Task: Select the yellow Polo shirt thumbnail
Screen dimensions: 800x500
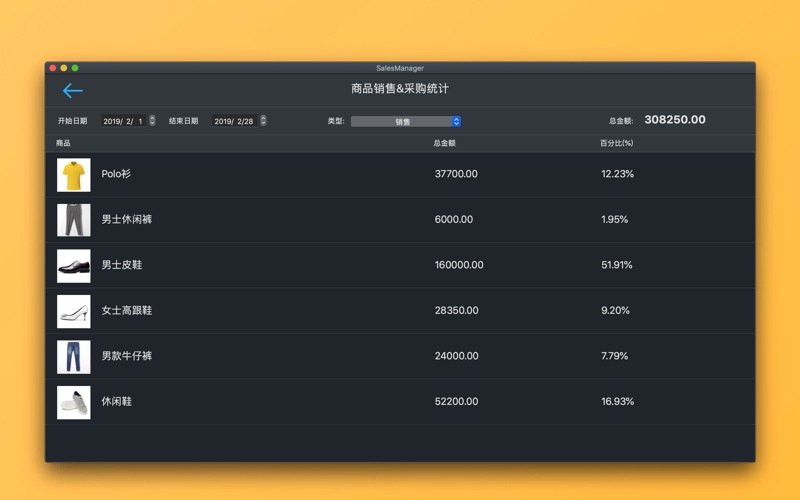Action: coord(74,175)
